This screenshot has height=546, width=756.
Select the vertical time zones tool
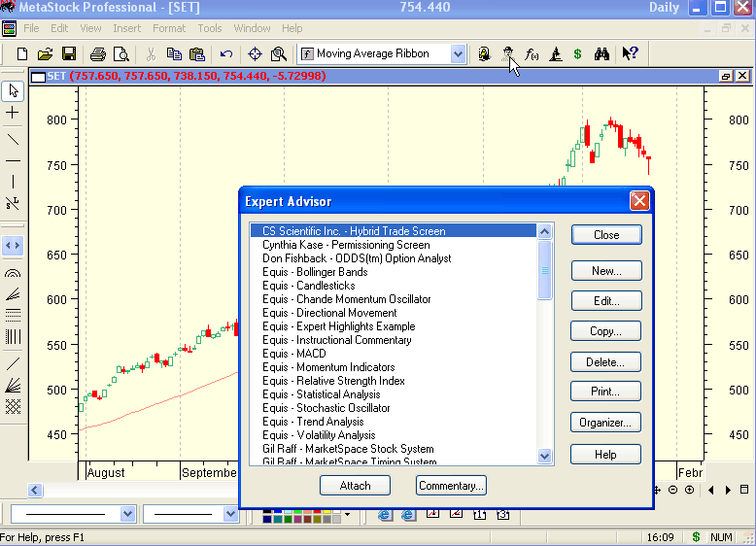13,336
